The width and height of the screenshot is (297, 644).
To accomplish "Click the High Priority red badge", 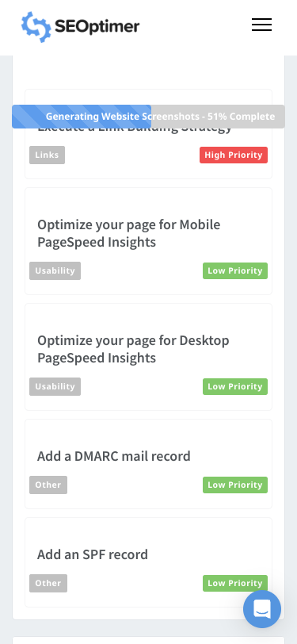I will [234, 155].
